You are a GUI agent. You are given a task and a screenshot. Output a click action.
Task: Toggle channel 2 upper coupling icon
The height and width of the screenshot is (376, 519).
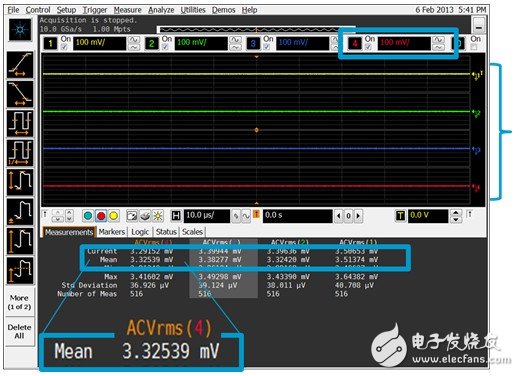tap(235, 40)
